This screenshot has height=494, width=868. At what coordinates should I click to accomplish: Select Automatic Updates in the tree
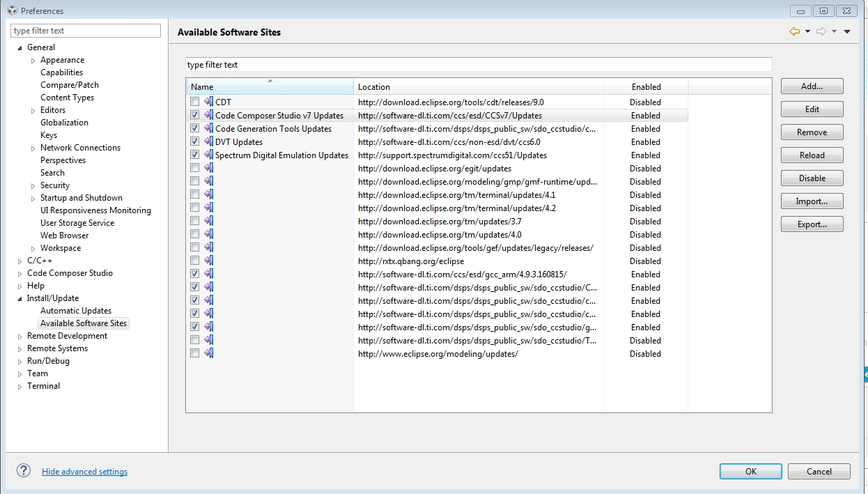click(76, 311)
